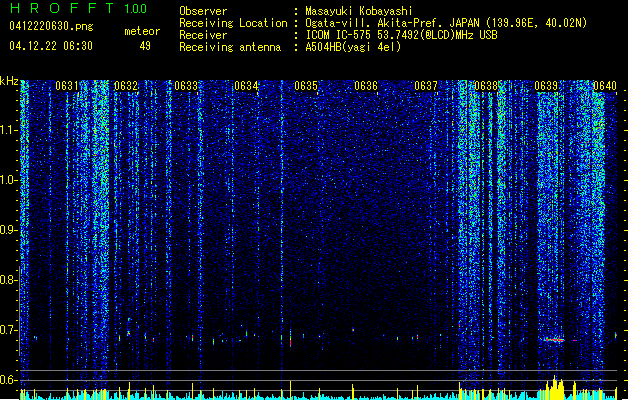This screenshot has height=400, width=629.
Task: Select the filename 0412220630.png
Action: 51,26
